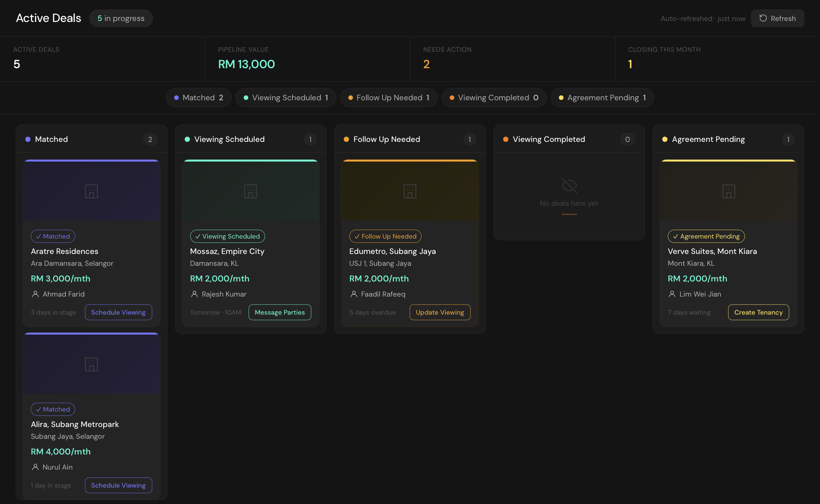
Task: Click the Agreement Pending badge on Verve Suites
Action: point(706,236)
